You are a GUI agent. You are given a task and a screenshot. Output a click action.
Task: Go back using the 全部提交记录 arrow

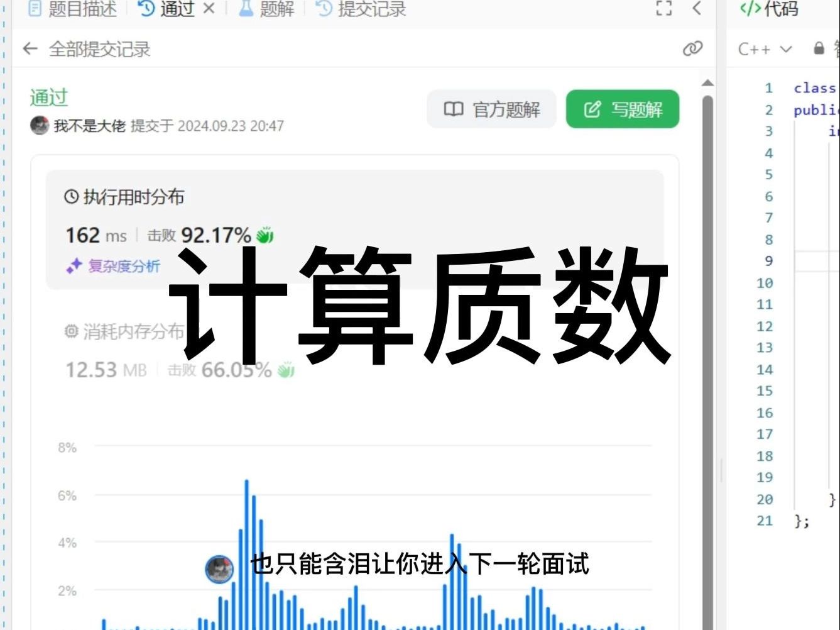[30, 48]
